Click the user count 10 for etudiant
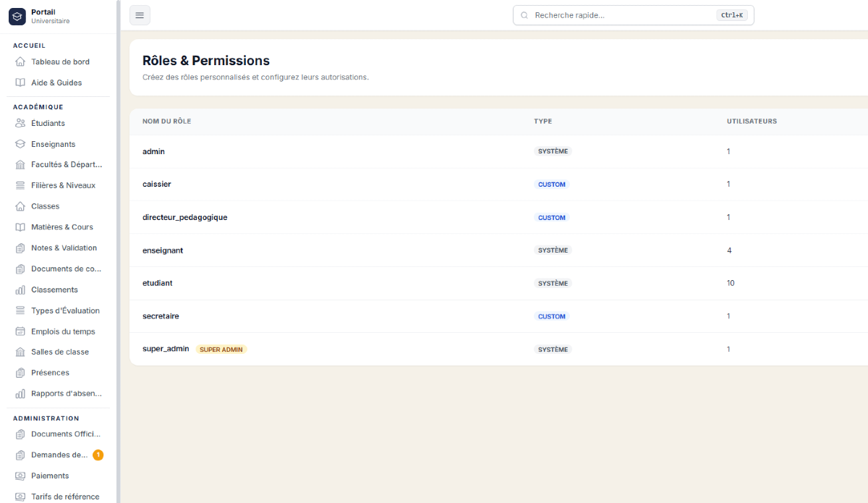This screenshot has height=503, width=868. click(x=731, y=283)
